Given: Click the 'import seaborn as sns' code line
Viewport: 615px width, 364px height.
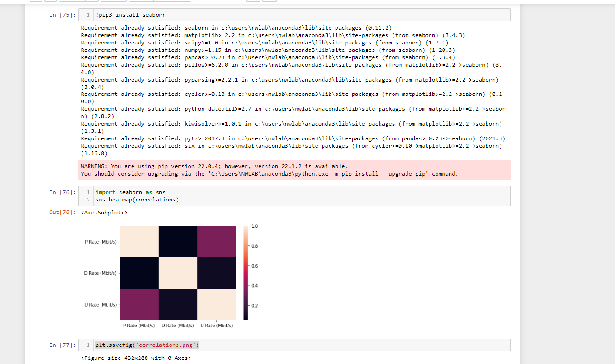Looking at the screenshot, I should pyautogui.click(x=131, y=192).
